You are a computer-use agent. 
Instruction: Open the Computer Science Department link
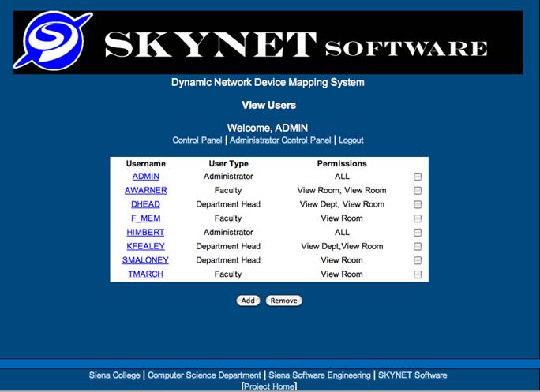[x=204, y=375]
